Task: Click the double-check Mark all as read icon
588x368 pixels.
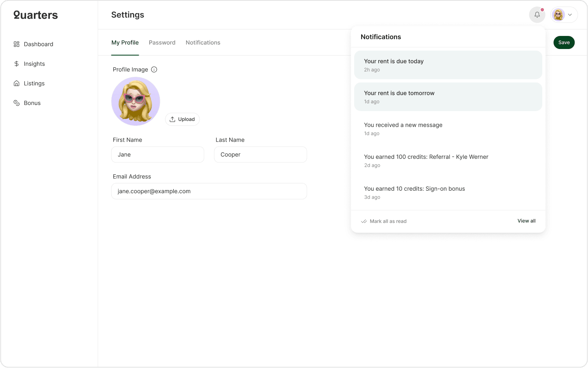Action: [x=363, y=221]
